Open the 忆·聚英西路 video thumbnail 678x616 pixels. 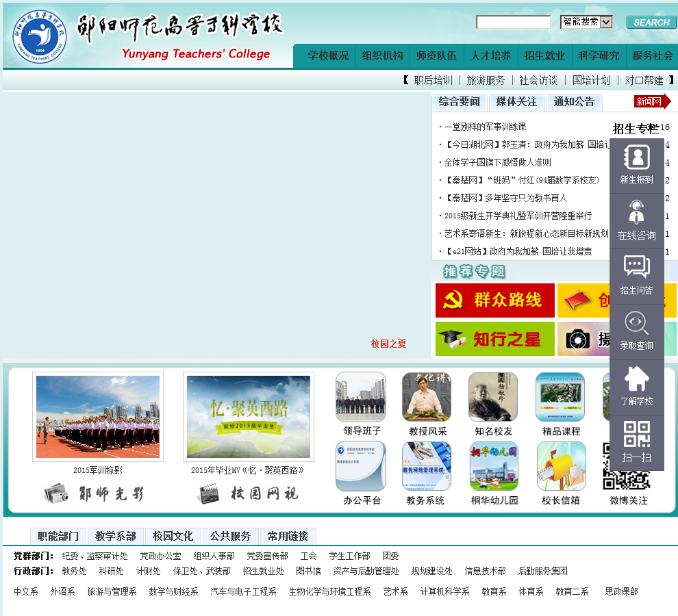click(x=248, y=417)
